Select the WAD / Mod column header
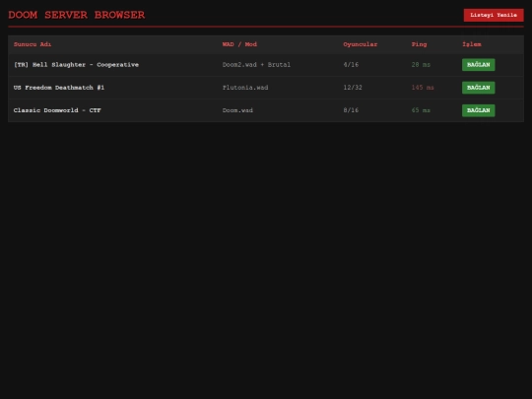 pyautogui.click(x=239, y=44)
